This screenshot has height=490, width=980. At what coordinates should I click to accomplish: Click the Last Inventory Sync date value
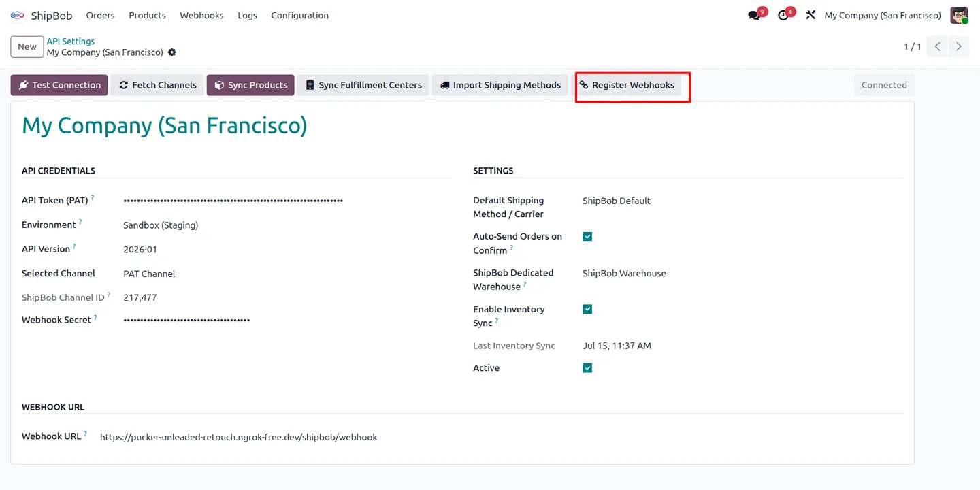(617, 346)
